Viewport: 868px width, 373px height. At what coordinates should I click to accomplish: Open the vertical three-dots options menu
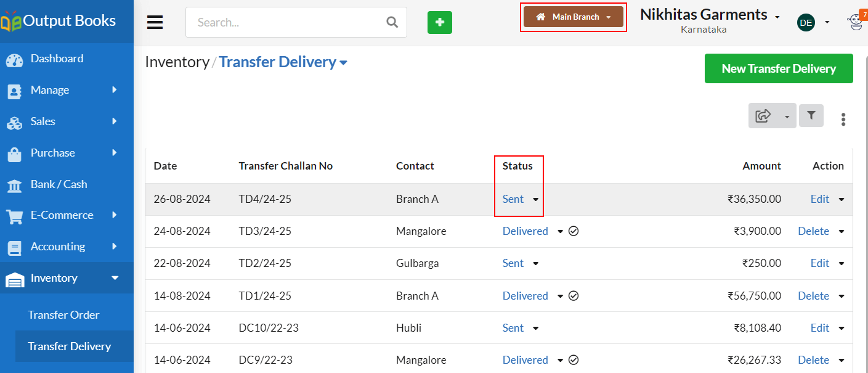click(843, 119)
